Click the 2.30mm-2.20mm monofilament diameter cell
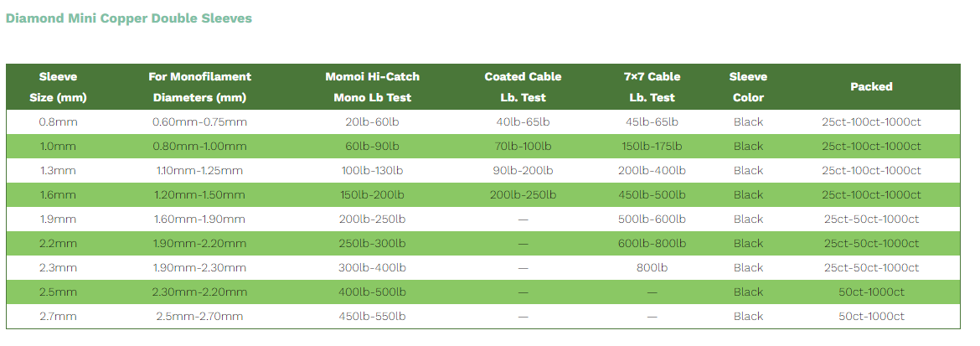 pos(199,292)
